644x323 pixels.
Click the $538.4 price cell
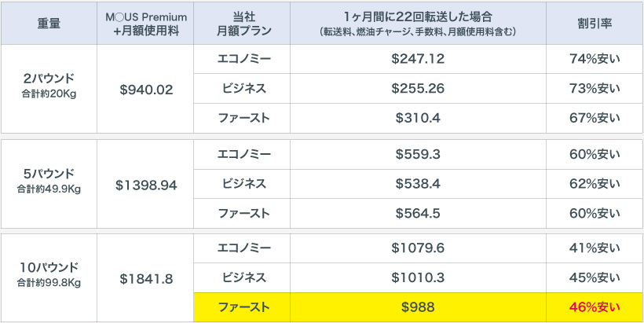[x=418, y=184]
